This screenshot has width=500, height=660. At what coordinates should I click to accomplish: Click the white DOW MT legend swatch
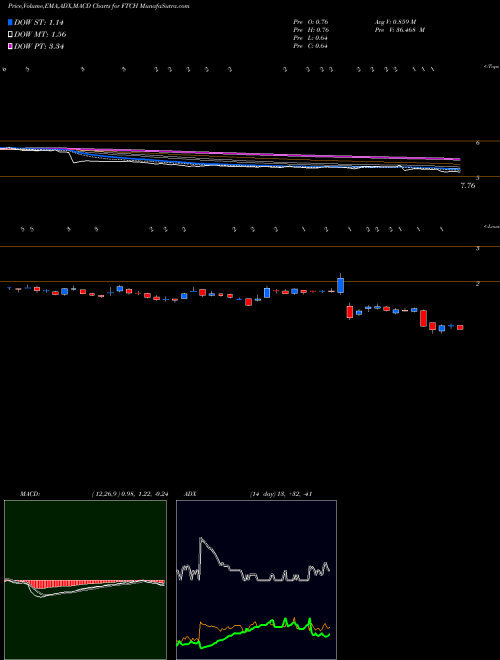[10, 34]
